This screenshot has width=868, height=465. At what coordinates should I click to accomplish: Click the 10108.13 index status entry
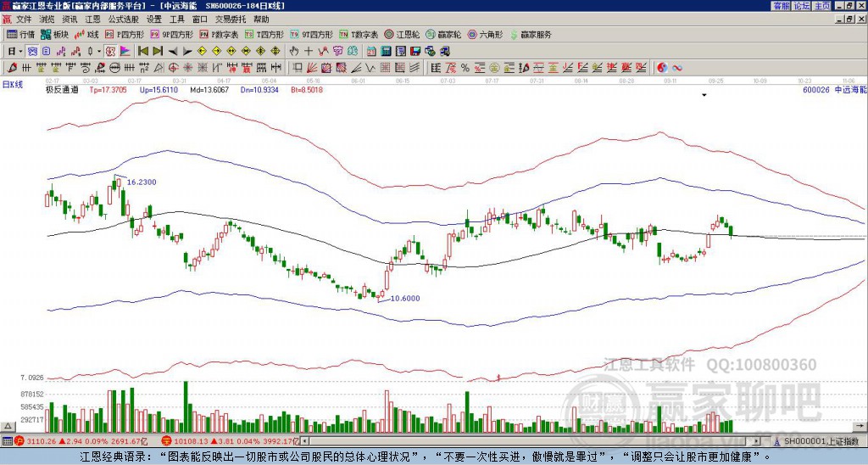pyautogui.click(x=230, y=441)
